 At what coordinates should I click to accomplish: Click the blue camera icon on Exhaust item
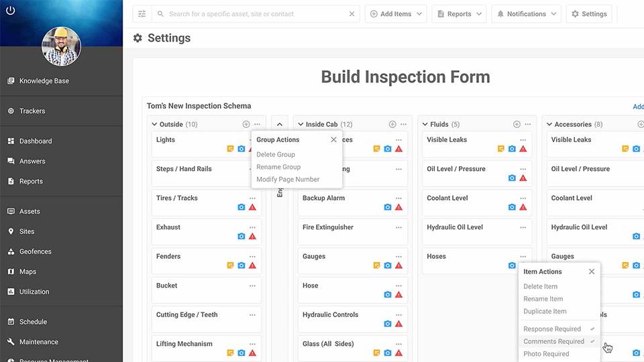click(x=241, y=237)
